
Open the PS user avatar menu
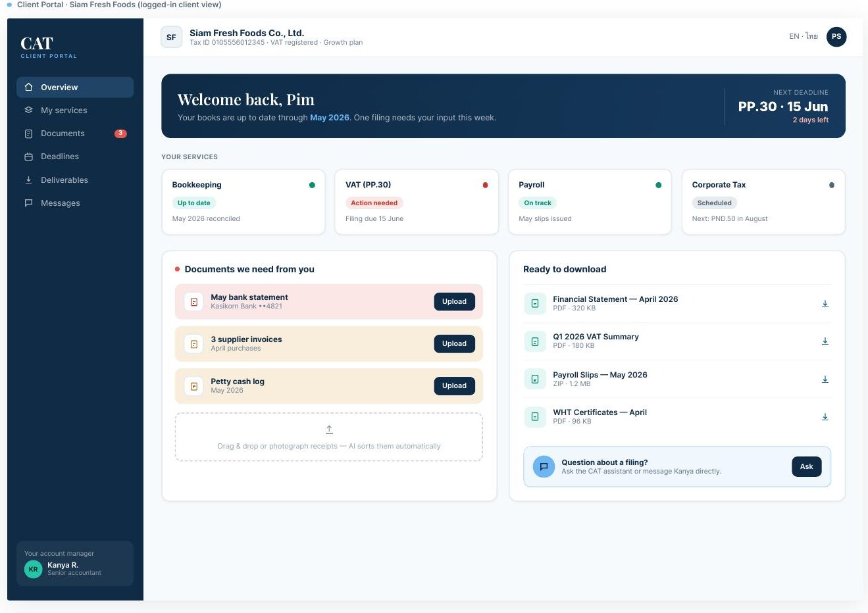click(836, 37)
